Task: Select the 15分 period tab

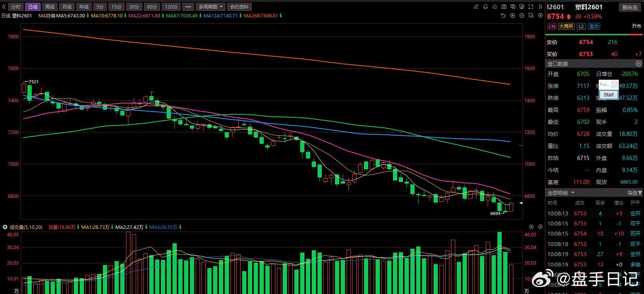Action: point(116,7)
